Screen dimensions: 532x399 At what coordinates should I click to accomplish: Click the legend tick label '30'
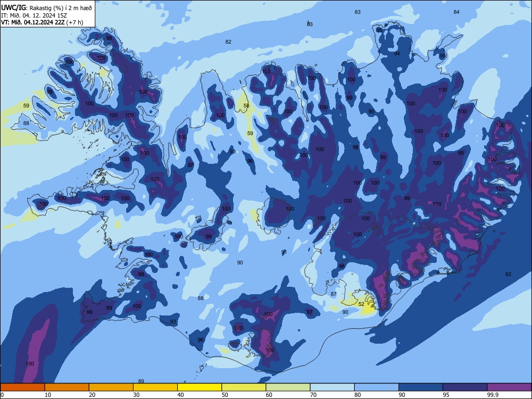point(137,395)
